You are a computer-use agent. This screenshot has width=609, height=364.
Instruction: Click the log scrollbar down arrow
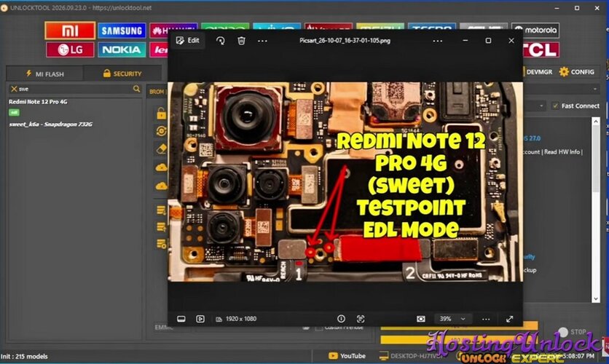(x=596, y=298)
